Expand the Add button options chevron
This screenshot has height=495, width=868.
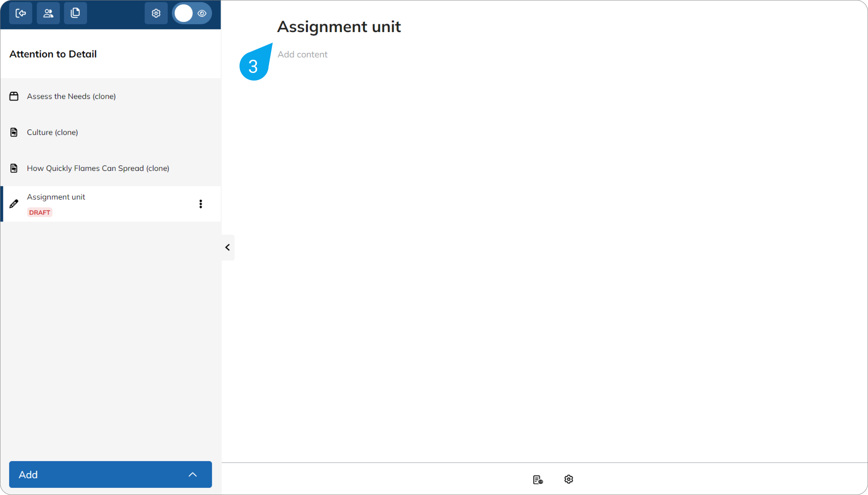[x=193, y=474]
